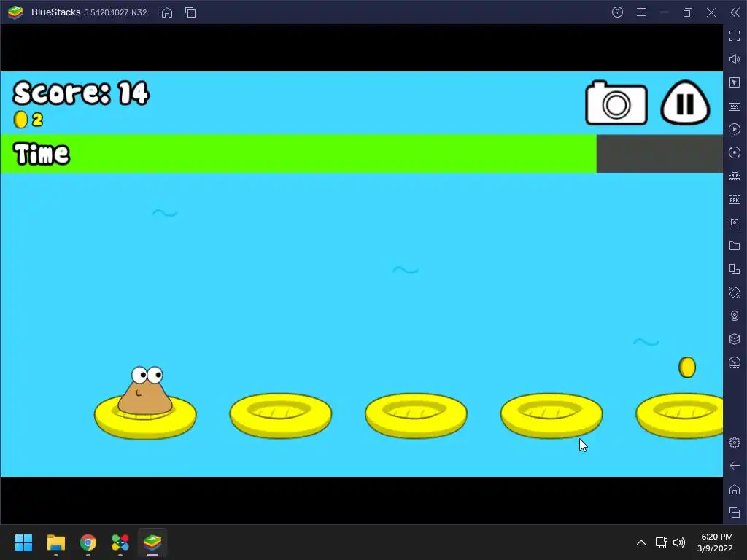Open BlueStacks home screen from title bar
The image size is (747, 560).
click(x=167, y=12)
